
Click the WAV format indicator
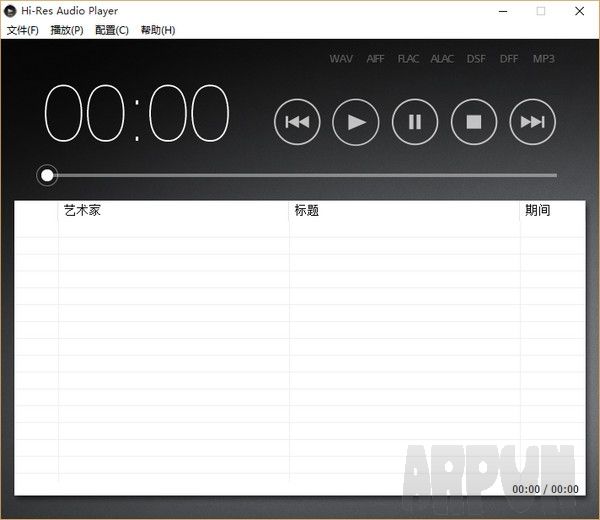[341, 59]
